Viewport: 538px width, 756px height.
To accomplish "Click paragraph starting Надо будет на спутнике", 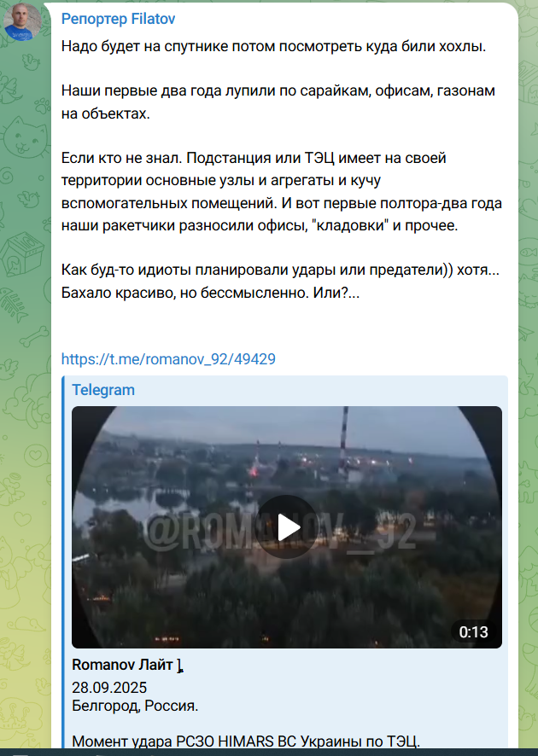I will 273,47.
